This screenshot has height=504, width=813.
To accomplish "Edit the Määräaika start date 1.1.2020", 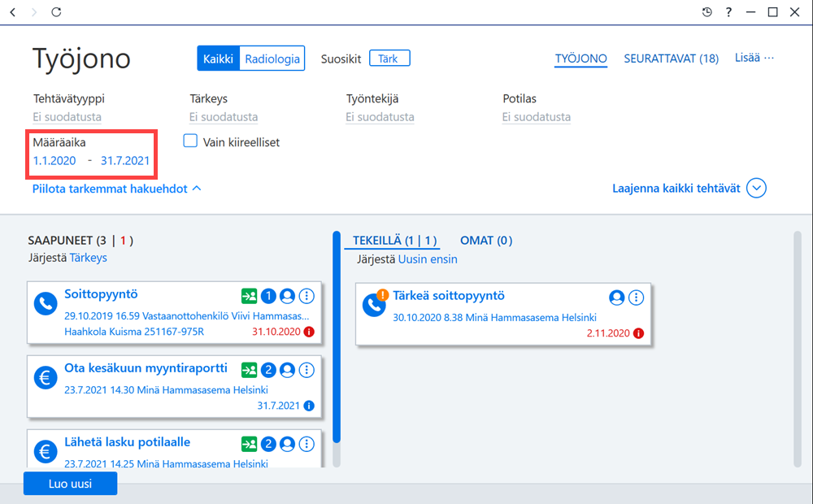I will (54, 161).
